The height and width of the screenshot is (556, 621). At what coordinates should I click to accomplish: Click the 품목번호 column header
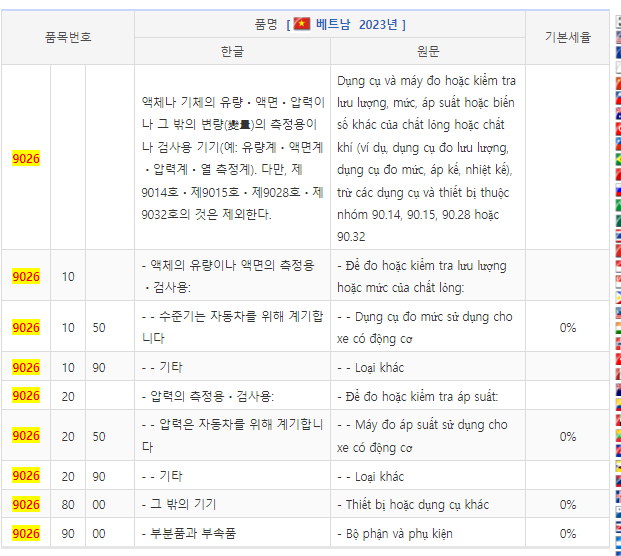click(68, 37)
